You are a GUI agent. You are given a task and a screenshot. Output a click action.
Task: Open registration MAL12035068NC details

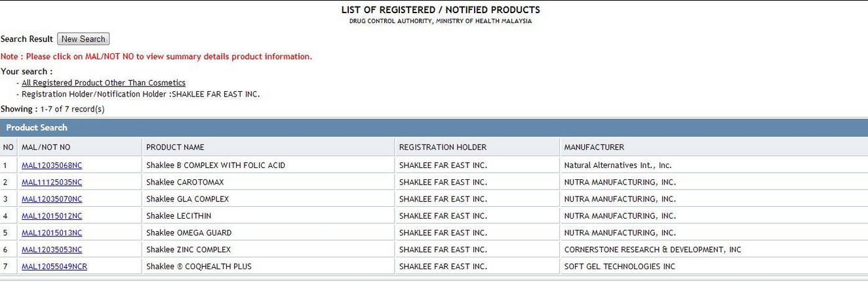[x=52, y=165]
